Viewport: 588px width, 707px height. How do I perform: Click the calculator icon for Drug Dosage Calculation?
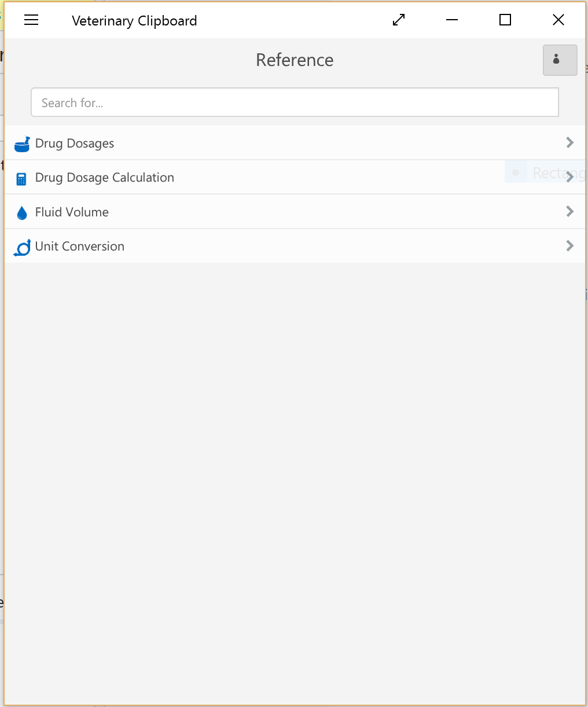click(x=21, y=179)
